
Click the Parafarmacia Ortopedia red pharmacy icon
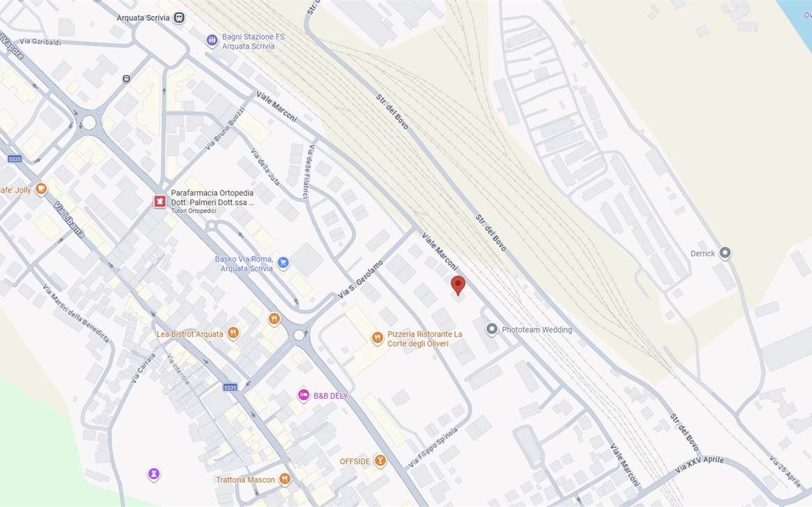tap(160, 201)
